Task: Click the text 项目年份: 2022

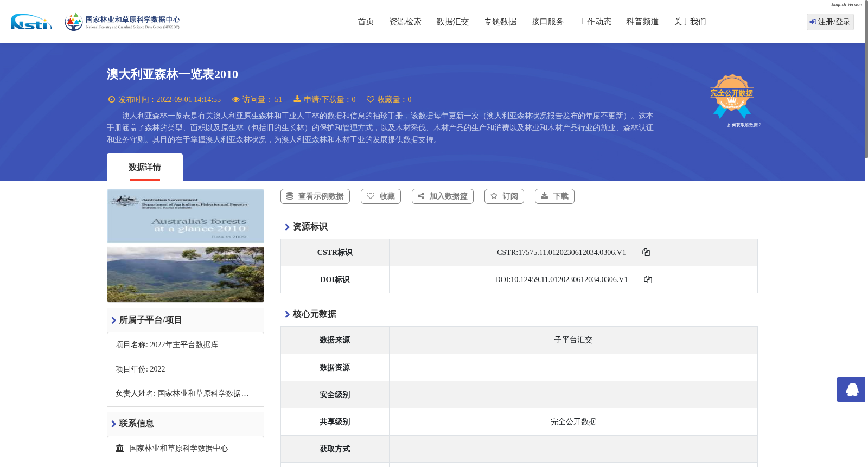Action: tap(141, 369)
